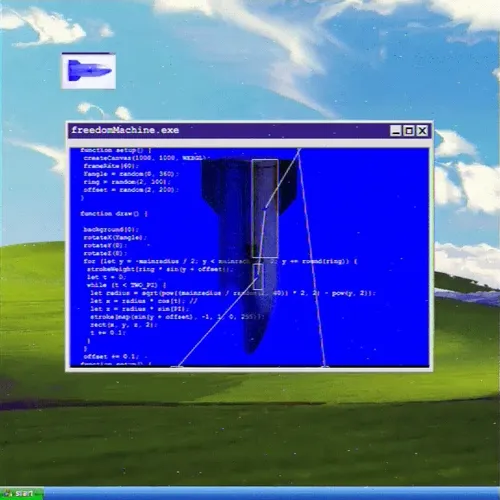Click the 'while (t < TWO_PI) {' line
This screenshot has width=500, height=500.
(126, 285)
